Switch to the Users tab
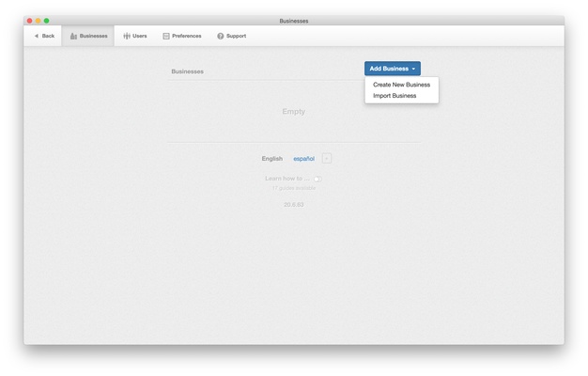This screenshot has width=588, height=376. (135, 36)
